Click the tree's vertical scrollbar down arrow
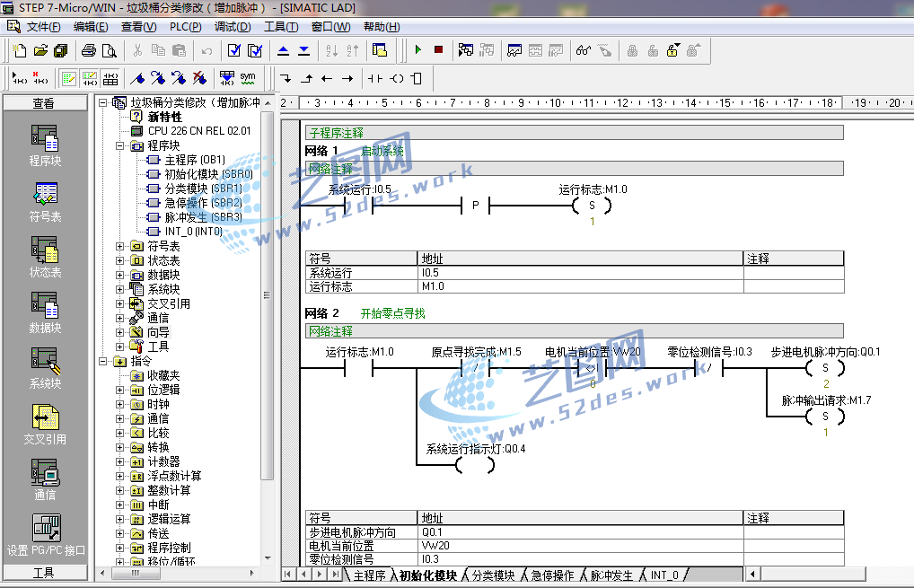914x588 pixels. coord(268,558)
